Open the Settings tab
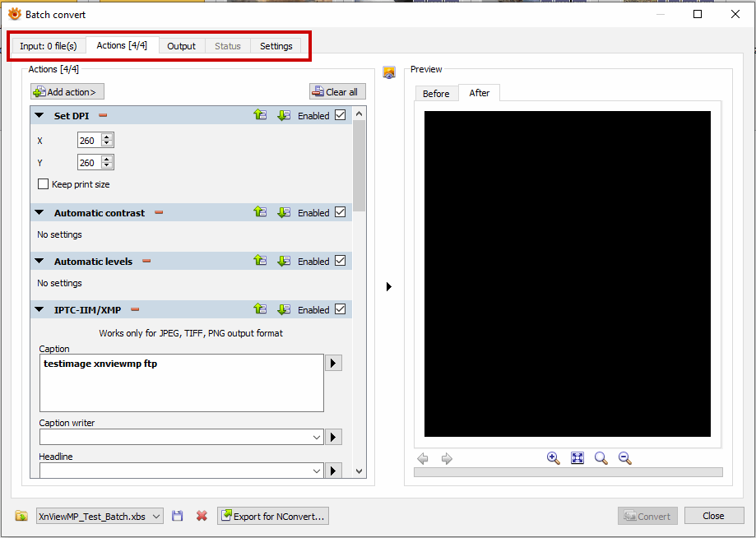The image size is (756, 538). tap(276, 46)
